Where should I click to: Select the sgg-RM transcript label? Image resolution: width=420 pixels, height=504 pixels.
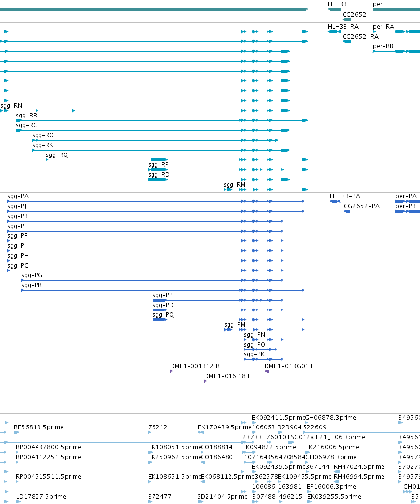pos(234,185)
